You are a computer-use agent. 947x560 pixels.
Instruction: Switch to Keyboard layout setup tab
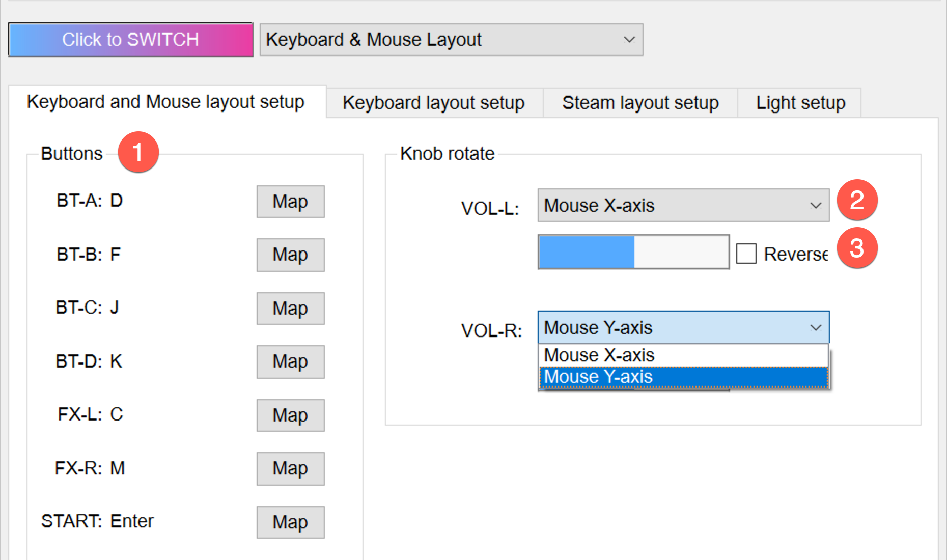[434, 103]
